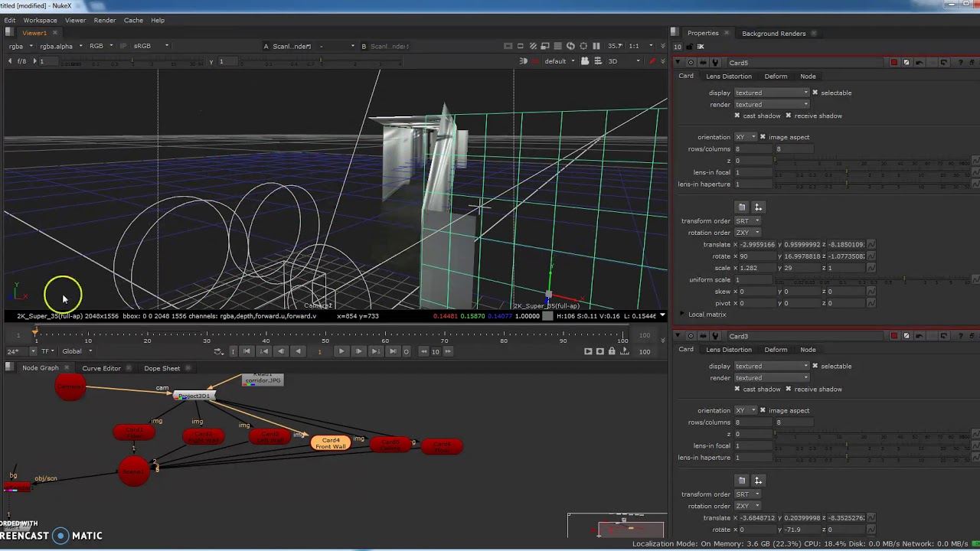Click the headlamp icon in viewer toolbar
980x551 pixels.
(524, 61)
